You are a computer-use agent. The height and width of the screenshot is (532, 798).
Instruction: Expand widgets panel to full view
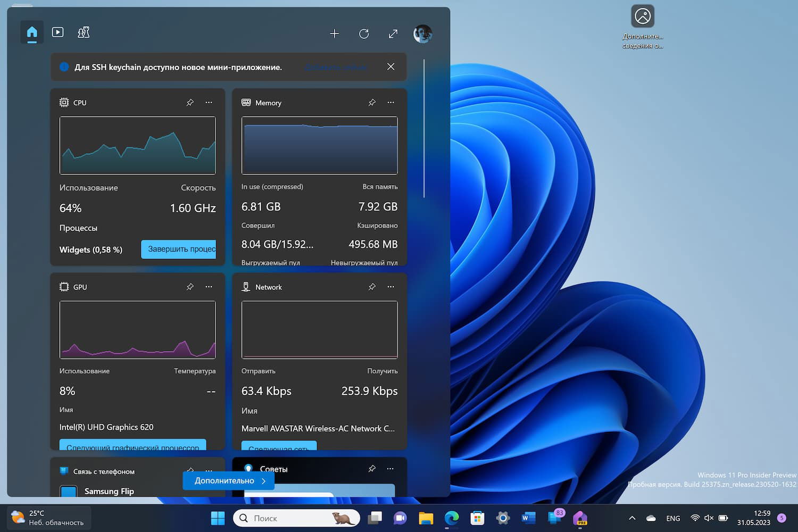click(x=393, y=34)
